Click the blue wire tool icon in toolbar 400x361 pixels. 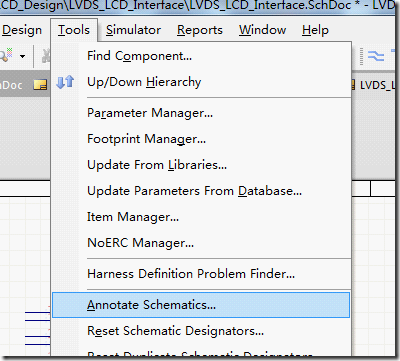coord(376,56)
